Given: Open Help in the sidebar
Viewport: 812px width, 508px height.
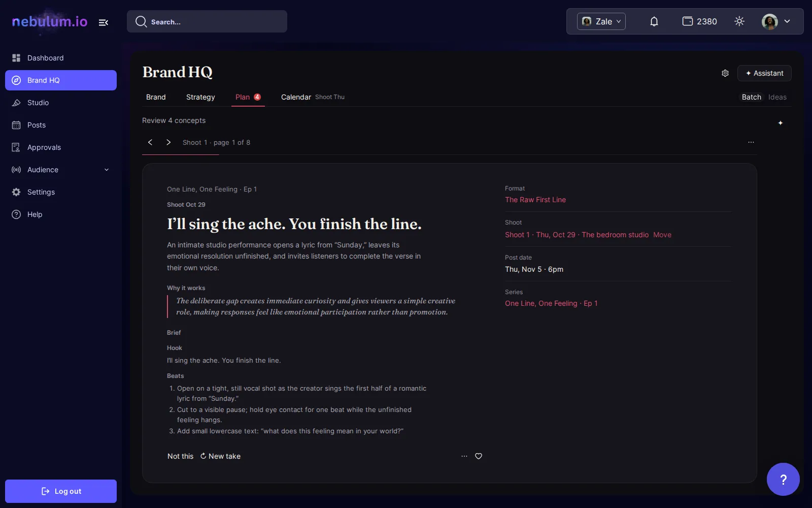Looking at the screenshot, I should tap(61, 214).
